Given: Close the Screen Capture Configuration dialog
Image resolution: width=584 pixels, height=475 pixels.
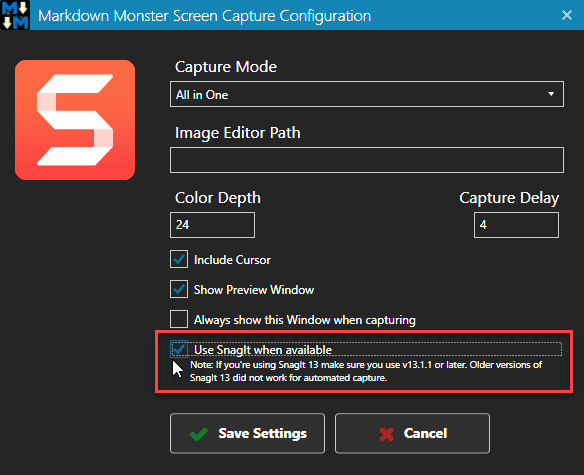Looking at the screenshot, I should click(x=567, y=15).
